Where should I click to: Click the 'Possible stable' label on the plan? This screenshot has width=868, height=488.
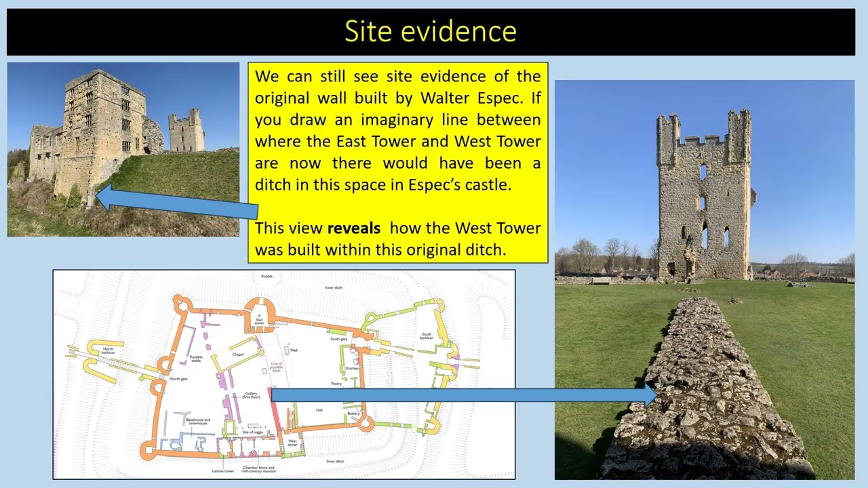(x=196, y=359)
